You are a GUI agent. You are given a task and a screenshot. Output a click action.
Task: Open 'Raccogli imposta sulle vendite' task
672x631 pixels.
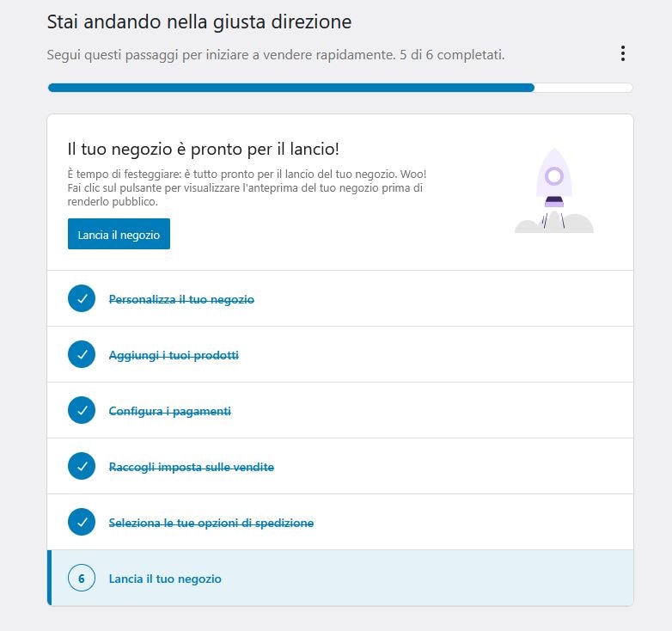pyautogui.click(x=339, y=467)
